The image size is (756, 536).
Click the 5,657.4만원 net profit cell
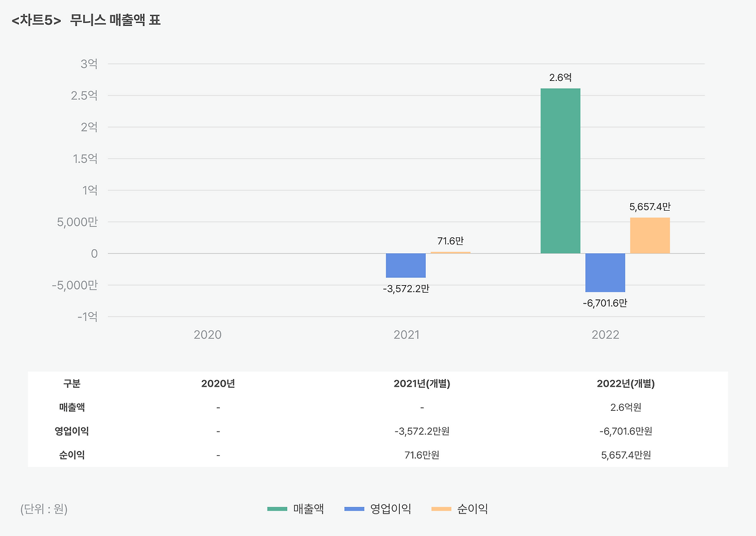click(x=626, y=455)
